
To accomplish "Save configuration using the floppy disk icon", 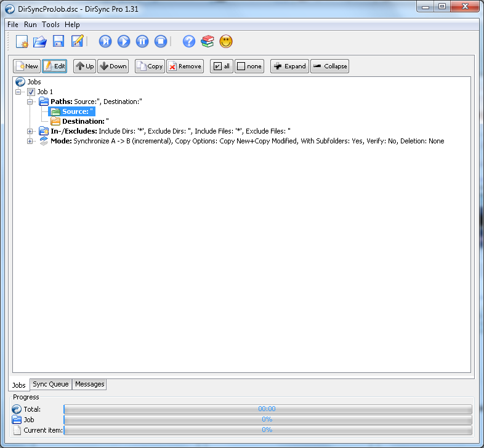I will click(x=58, y=41).
